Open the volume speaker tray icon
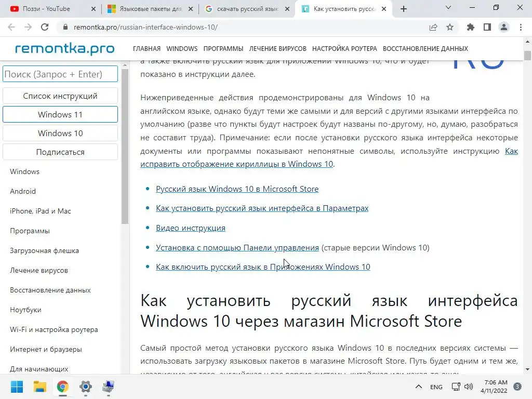Viewport: 532px width, 399px height. click(469, 387)
